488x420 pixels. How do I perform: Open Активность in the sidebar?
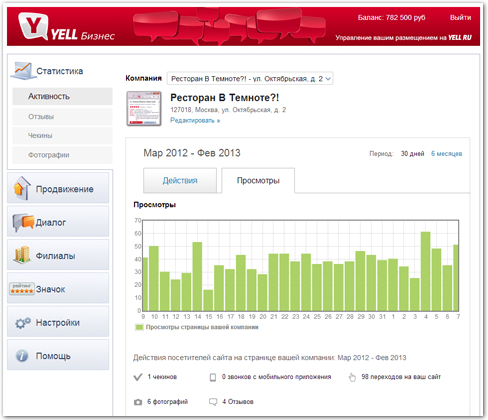(x=62, y=96)
